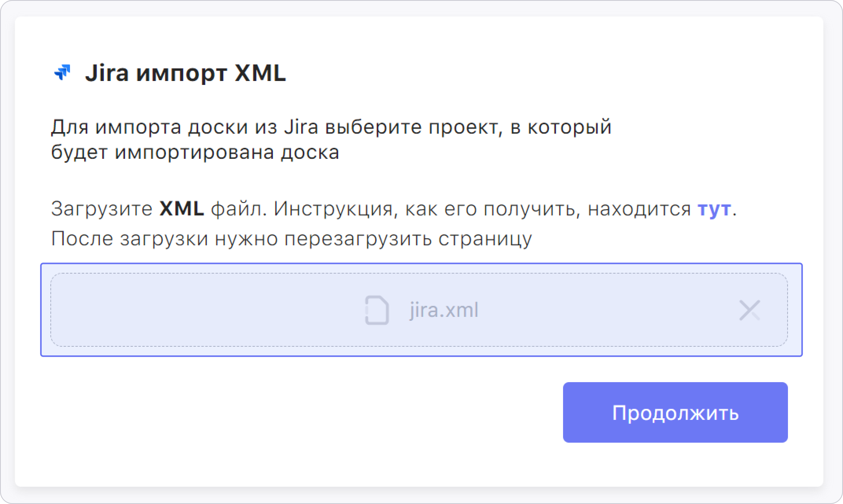This screenshot has height=504, width=843.
Task: Click the word Загрузите
Action: [101, 209]
